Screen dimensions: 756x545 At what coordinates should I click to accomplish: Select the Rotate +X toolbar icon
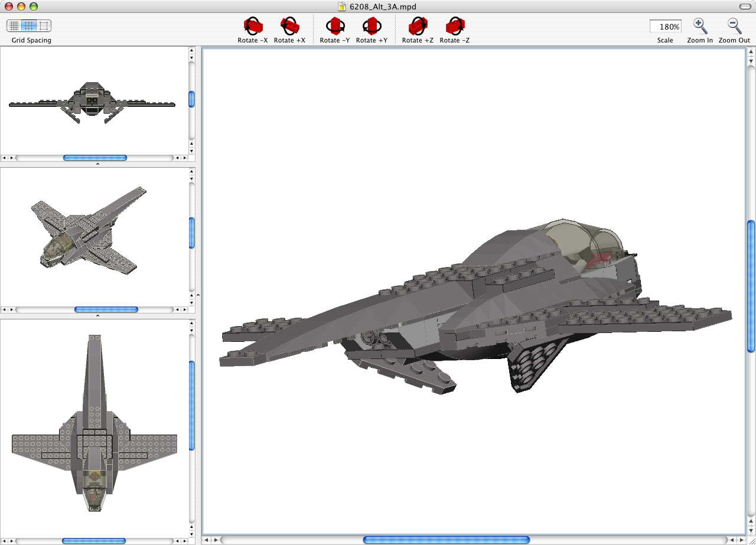[289, 26]
